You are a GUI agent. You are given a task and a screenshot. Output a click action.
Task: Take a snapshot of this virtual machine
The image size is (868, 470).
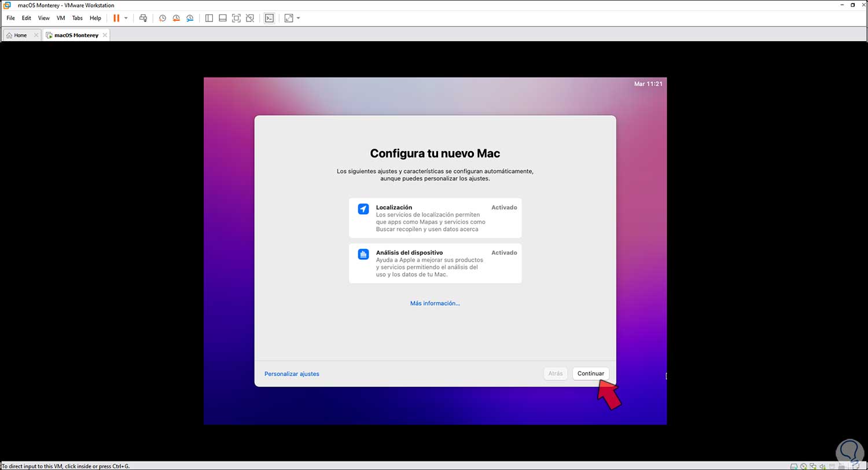pyautogui.click(x=163, y=18)
